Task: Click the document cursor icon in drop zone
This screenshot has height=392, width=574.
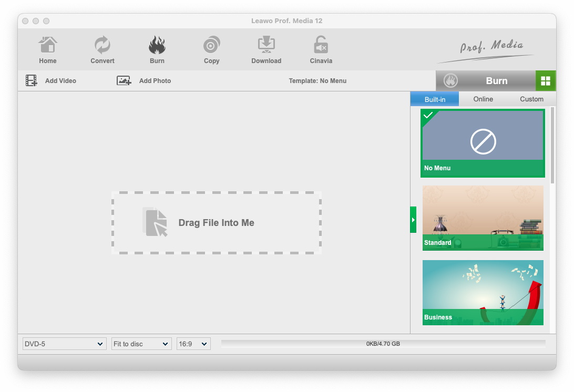Action: coord(155,222)
